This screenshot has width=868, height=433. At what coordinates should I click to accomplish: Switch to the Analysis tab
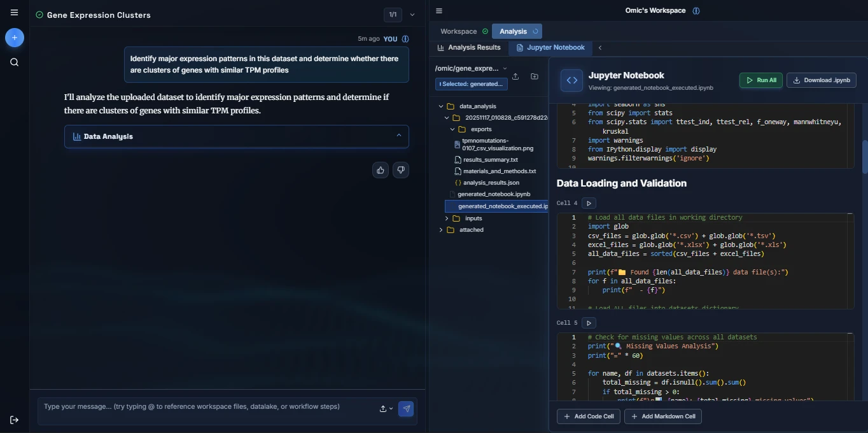[x=517, y=31]
